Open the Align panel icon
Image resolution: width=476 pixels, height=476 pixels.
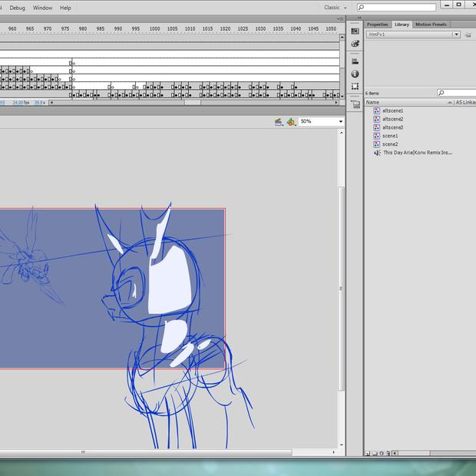point(355,61)
